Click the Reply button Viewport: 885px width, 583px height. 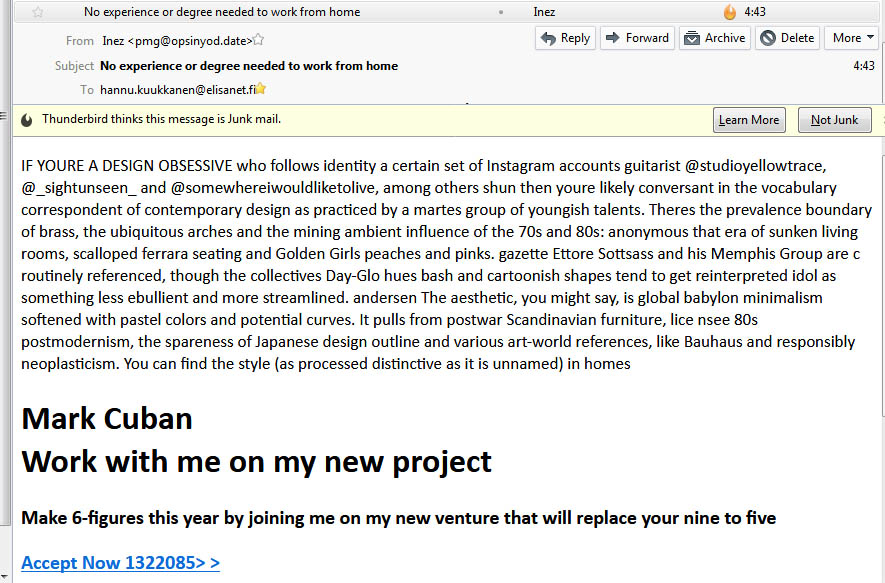pyautogui.click(x=565, y=38)
